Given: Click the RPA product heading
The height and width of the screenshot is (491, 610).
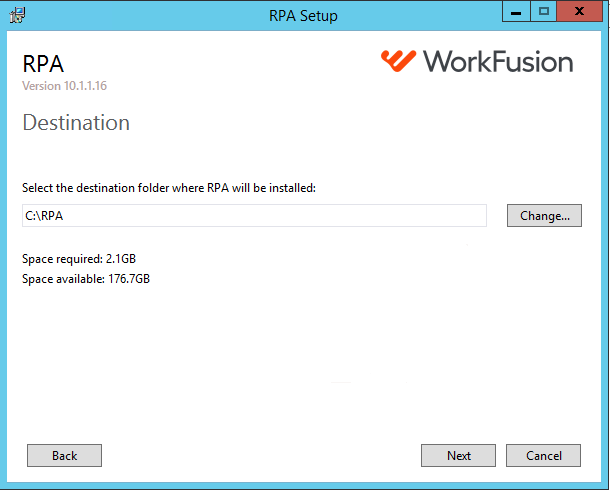Looking at the screenshot, I should click(x=43, y=64).
